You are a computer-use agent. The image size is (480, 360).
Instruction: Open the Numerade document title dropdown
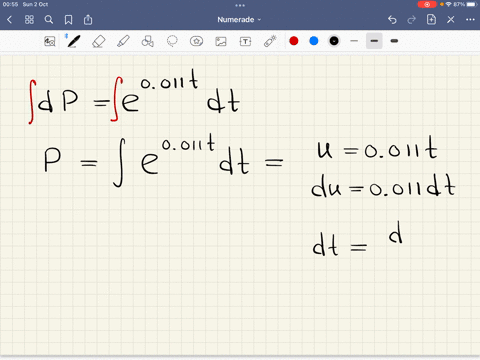[239, 20]
